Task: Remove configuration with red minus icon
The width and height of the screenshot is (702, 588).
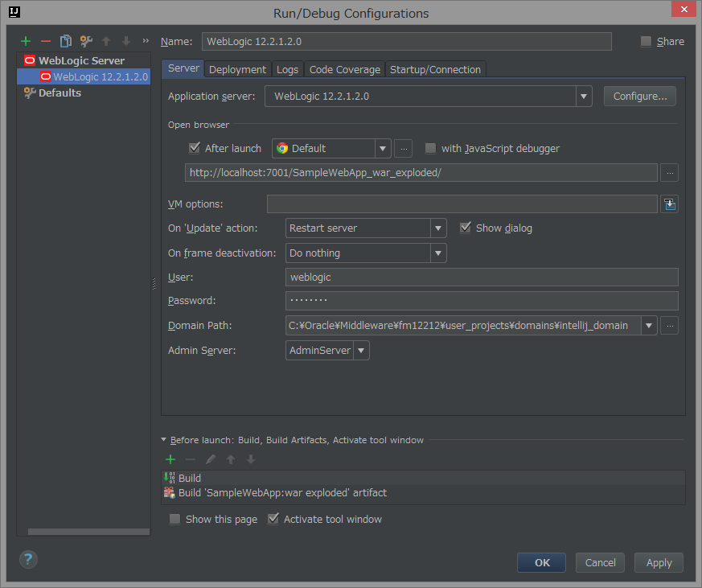Action: pos(46,41)
